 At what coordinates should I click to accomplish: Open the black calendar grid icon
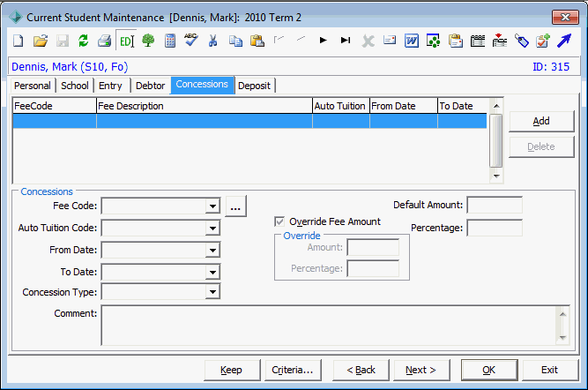(x=478, y=41)
